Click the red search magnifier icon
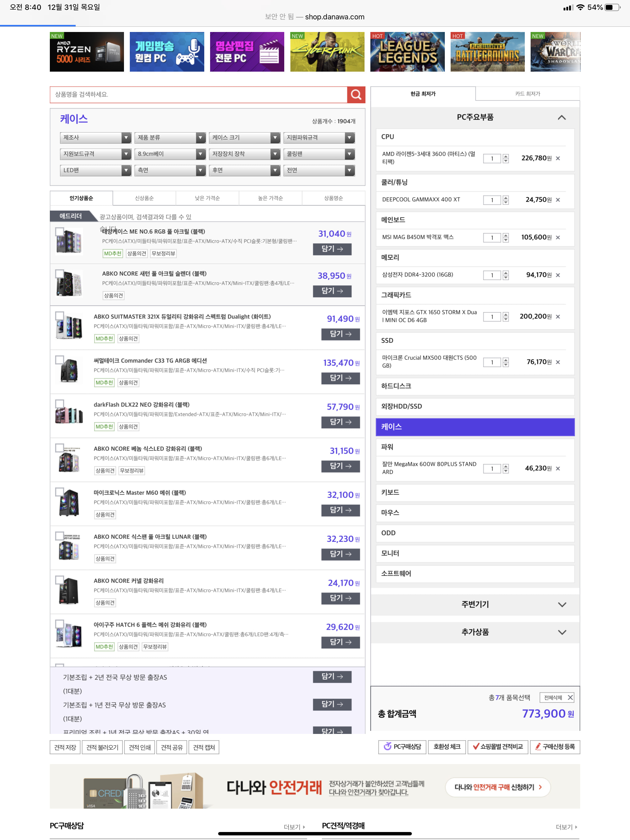 (x=356, y=95)
